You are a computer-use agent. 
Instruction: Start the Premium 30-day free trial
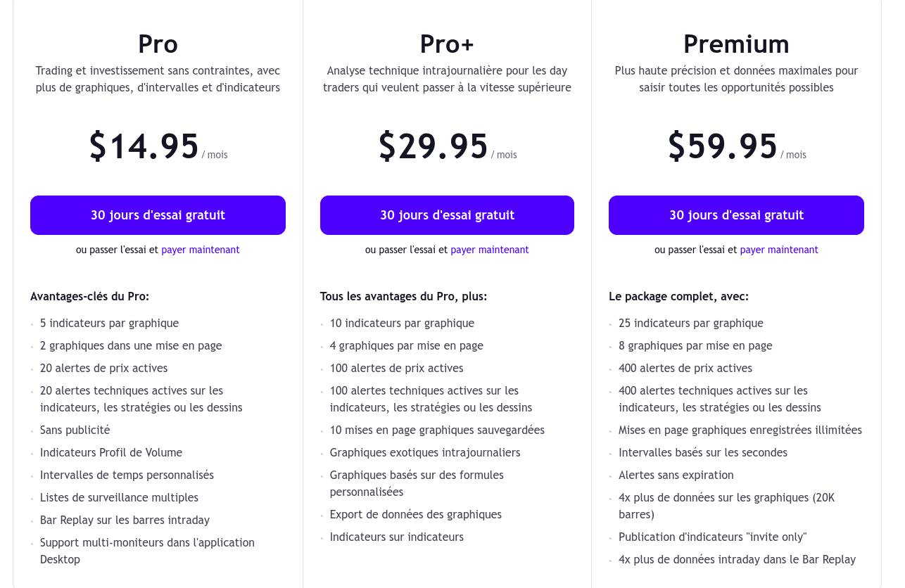pos(736,215)
